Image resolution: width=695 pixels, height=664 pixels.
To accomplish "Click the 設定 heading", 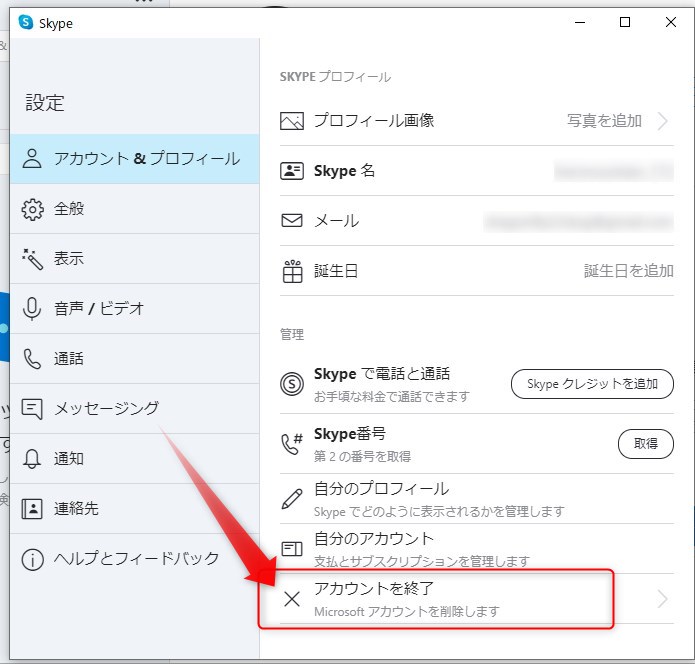I will pyautogui.click(x=45, y=103).
